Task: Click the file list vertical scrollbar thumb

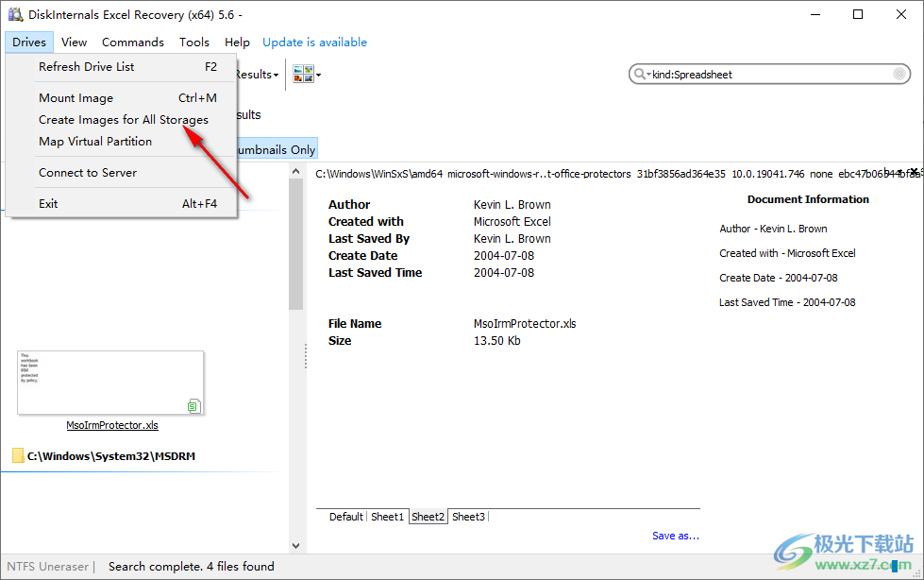Action: (295, 245)
